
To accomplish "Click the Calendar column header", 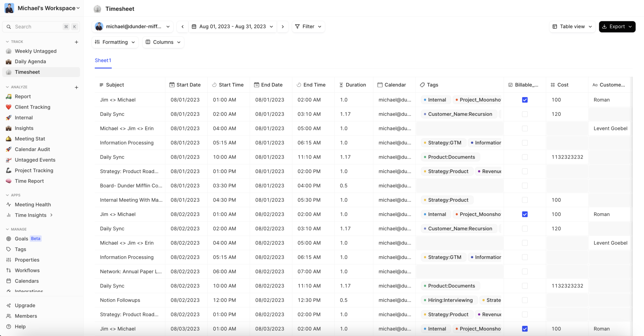I will point(395,85).
